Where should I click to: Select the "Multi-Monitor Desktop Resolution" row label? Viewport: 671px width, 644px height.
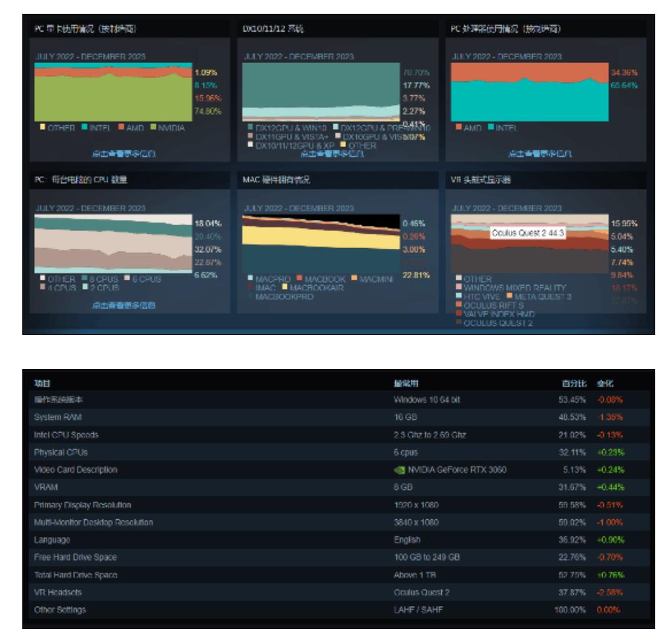click(x=93, y=523)
